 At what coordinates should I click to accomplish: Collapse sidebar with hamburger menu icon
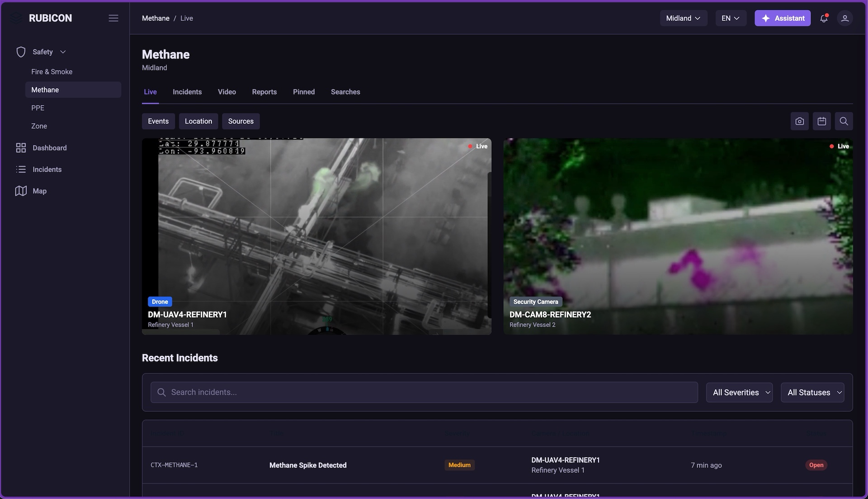pos(113,18)
